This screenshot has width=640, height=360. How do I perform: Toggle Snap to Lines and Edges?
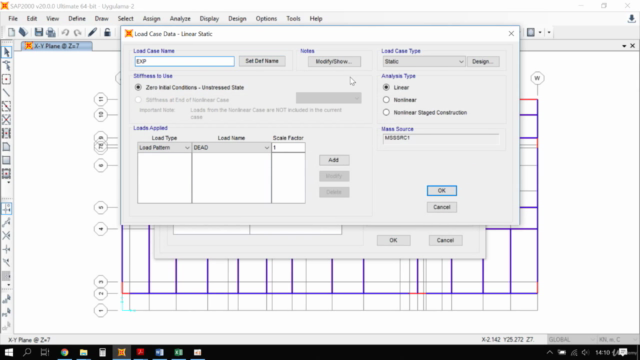click(x=7, y=262)
